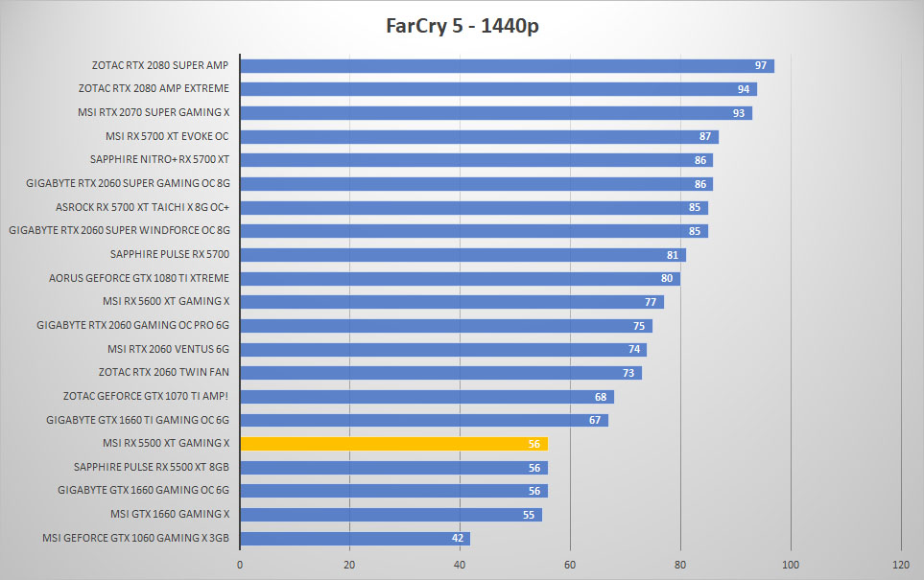Viewport: 924px width, 580px height.
Task: Select the MSI RTX 2070 SUPER GAMING X label
Action: point(154,112)
